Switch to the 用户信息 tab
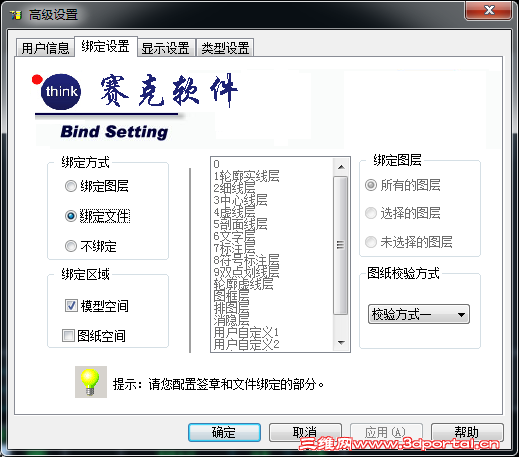Viewport: 519px width, 457px height. (x=45, y=48)
